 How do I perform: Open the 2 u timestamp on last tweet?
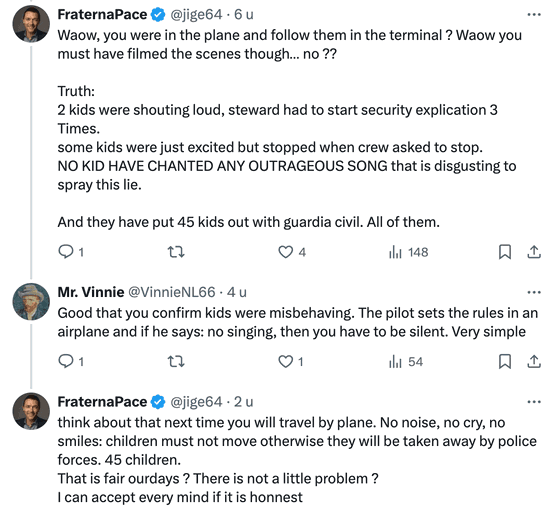point(244,402)
